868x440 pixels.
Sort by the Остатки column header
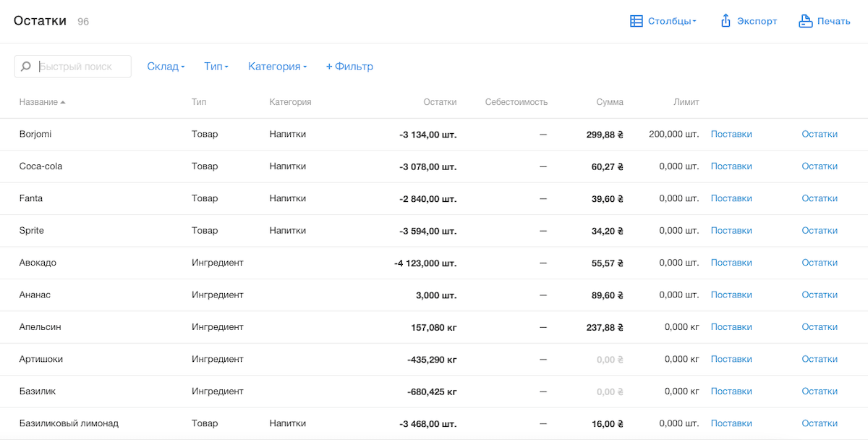(440, 102)
